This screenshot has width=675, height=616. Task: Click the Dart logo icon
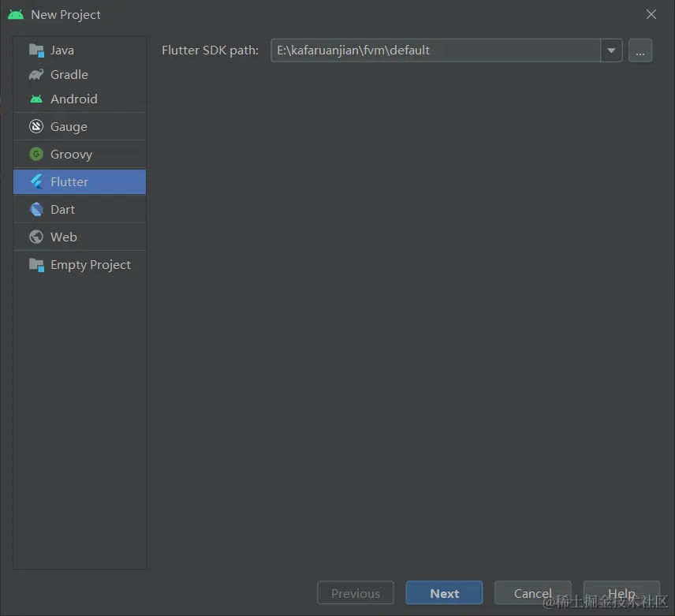(x=36, y=209)
